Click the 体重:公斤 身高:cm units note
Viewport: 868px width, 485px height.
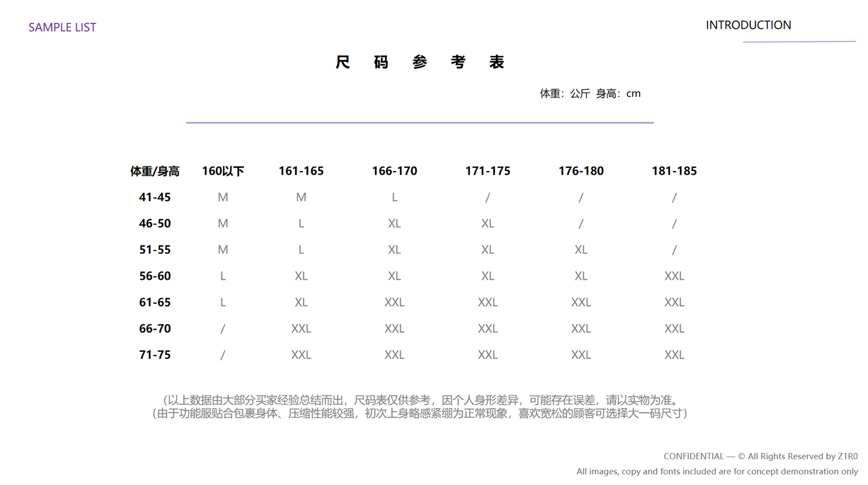(589, 94)
